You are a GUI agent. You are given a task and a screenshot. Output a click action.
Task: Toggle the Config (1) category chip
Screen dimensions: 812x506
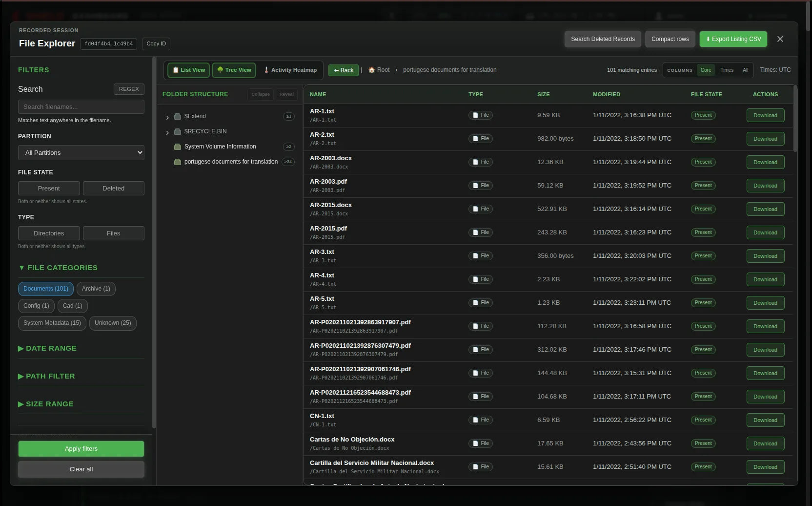coord(36,306)
